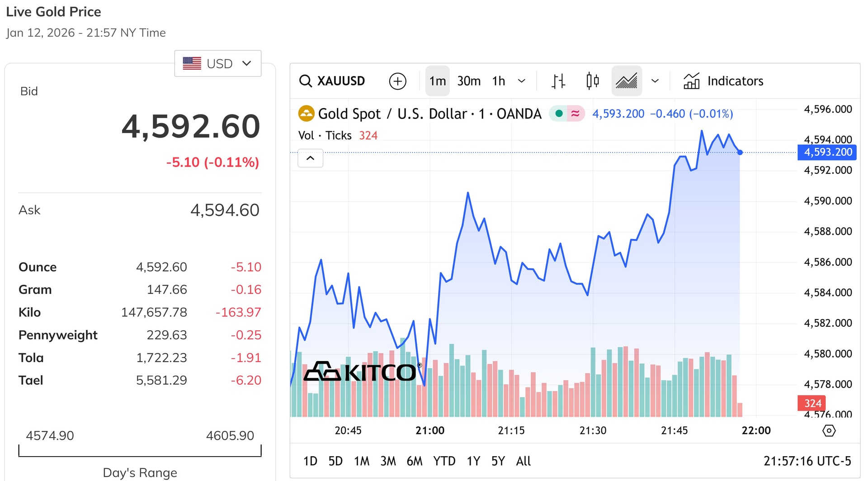Switch to 1h interval

499,81
